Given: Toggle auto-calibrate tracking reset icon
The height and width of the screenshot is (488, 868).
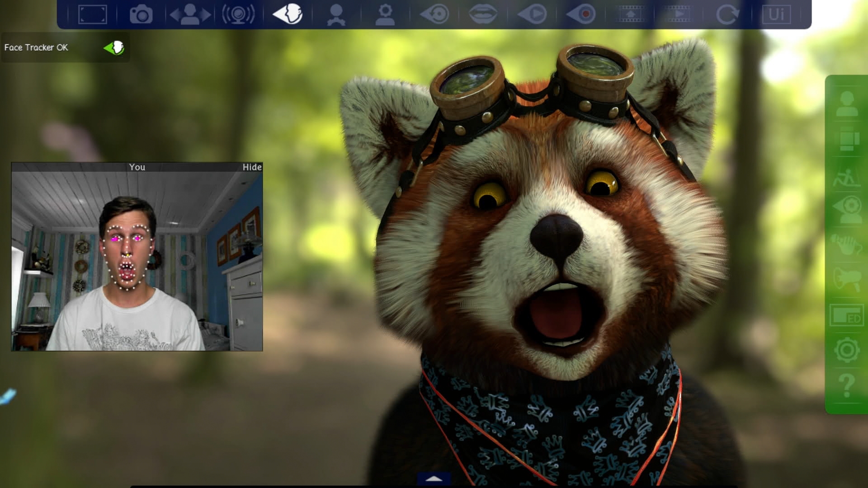Looking at the screenshot, I should point(434,14).
